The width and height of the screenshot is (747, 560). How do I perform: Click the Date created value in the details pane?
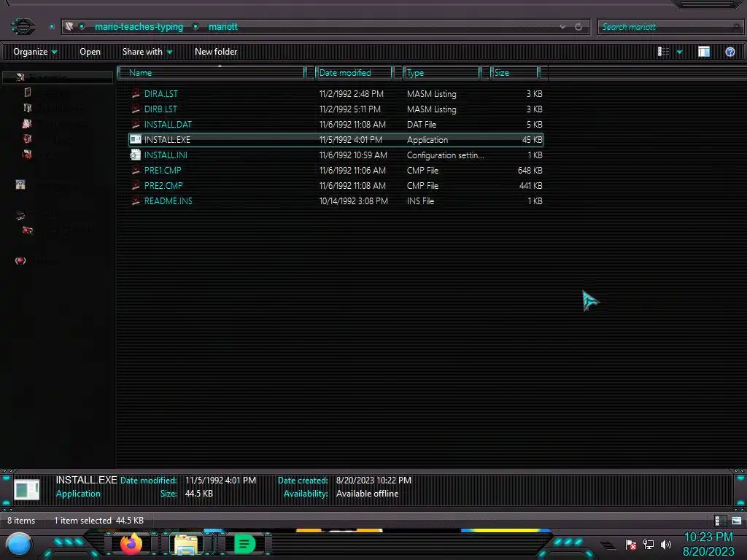[x=373, y=480]
